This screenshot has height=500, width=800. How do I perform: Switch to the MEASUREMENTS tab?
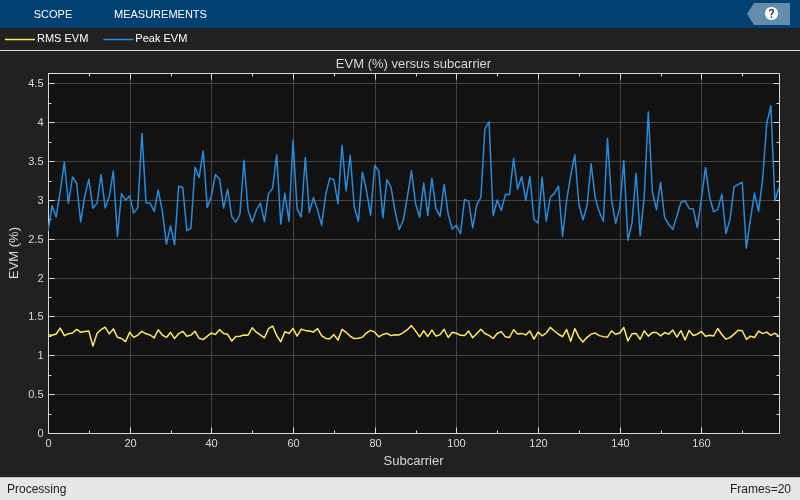point(160,14)
